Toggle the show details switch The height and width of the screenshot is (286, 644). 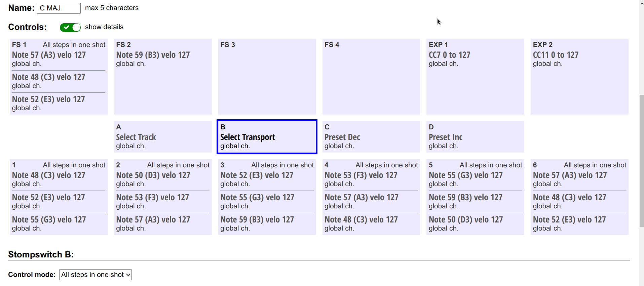70,28
